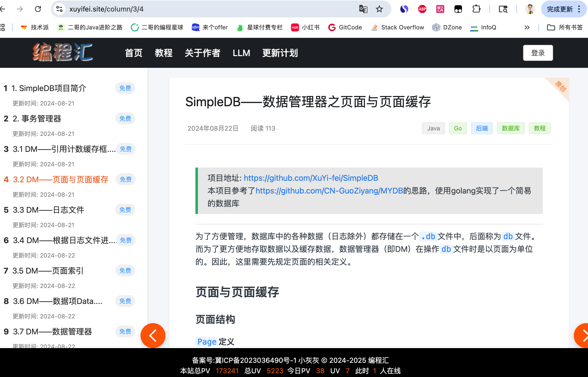Reload the page with the refresh icon
The height and width of the screenshot is (377, 588).
38,9
